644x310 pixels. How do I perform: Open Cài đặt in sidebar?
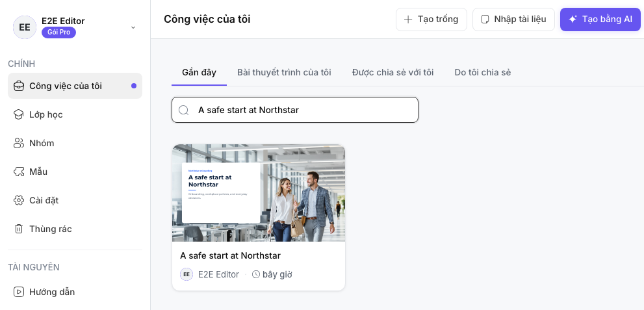coord(75,200)
